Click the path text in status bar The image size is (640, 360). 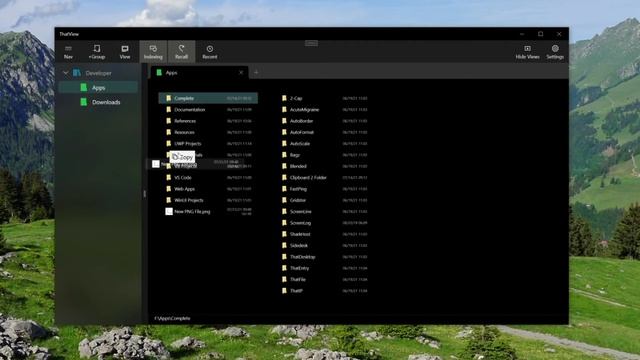coord(172,318)
